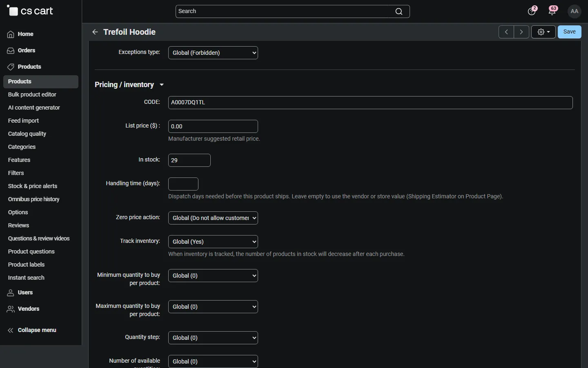Open the Track inventory dropdown

(213, 242)
